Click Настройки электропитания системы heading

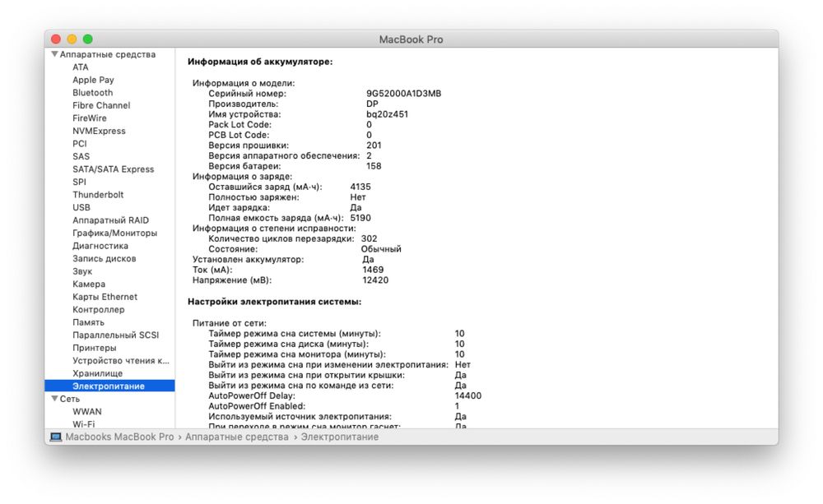pyautogui.click(x=275, y=302)
